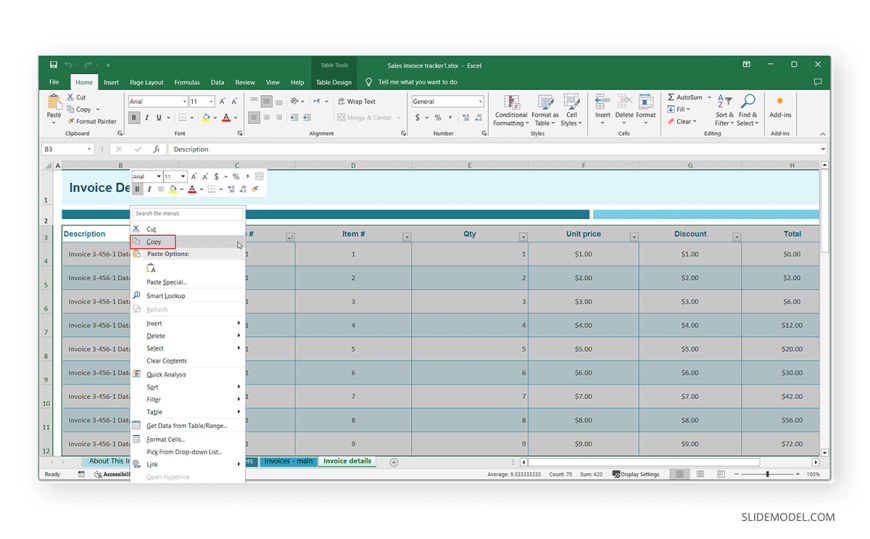Open the Discount column filter dropdown

coord(736,237)
